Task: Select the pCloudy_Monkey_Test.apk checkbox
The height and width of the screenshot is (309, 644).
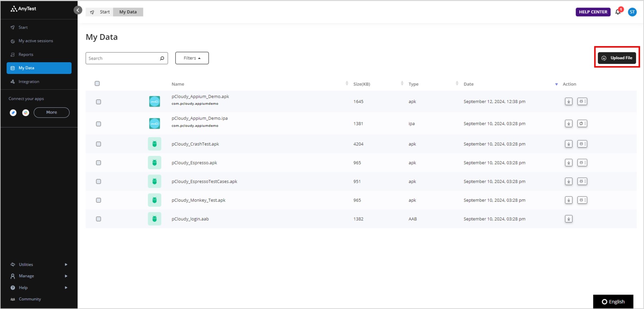Action: pyautogui.click(x=98, y=200)
